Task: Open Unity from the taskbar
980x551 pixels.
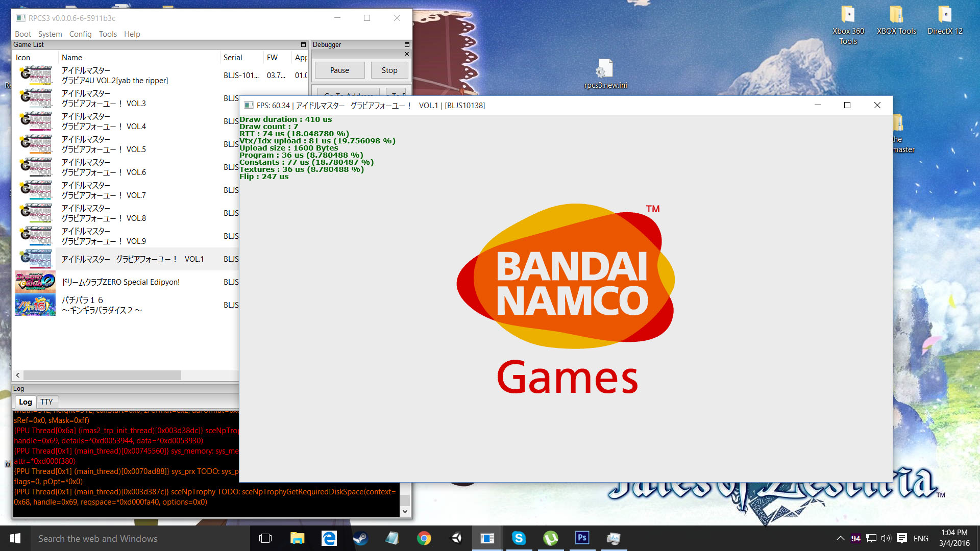Action: click(456, 538)
